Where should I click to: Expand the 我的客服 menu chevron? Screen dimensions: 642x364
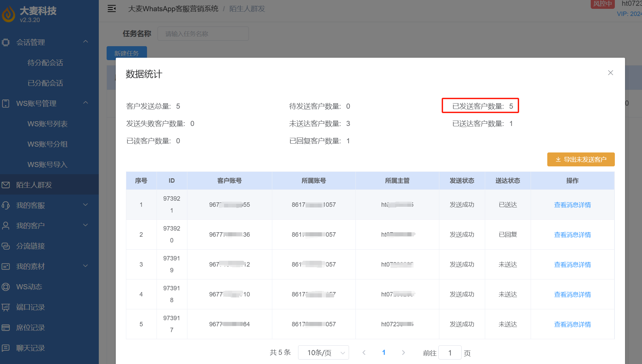click(x=86, y=205)
